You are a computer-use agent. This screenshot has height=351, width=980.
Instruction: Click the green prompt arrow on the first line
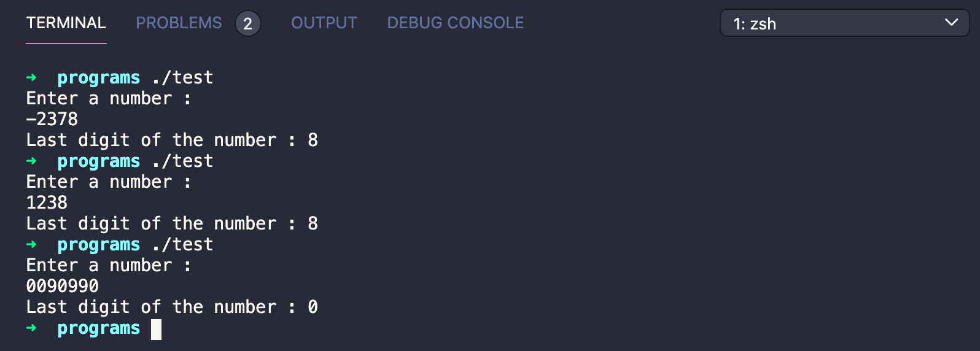coord(31,78)
